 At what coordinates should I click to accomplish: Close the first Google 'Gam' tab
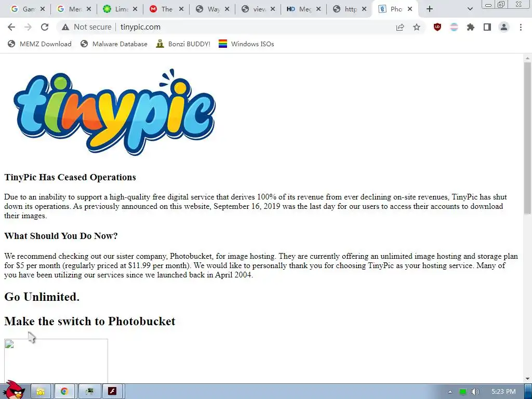click(x=43, y=9)
